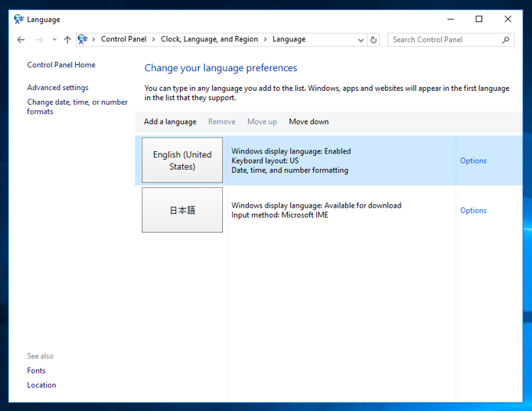Open address bar history dropdown
532x411 pixels.
(361, 40)
